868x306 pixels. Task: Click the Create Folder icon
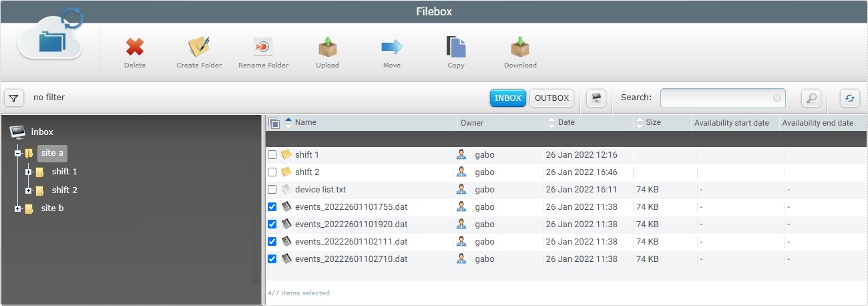(199, 46)
